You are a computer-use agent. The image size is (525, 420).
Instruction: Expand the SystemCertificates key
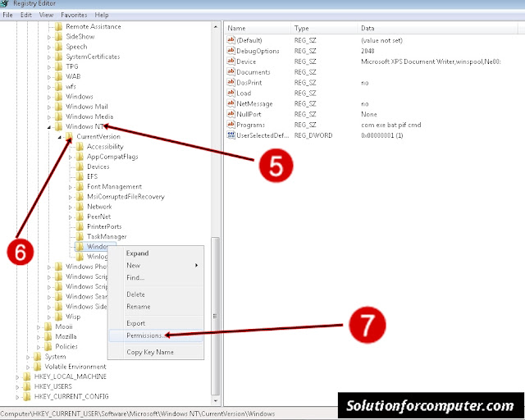pyautogui.click(x=49, y=57)
